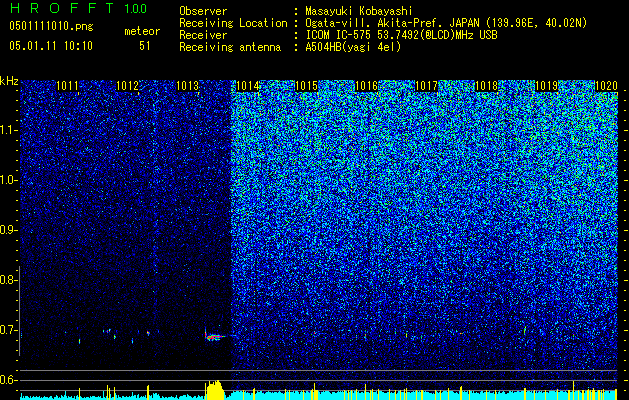
Task: Click the 0.9 frequency axis label
Action: coord(8,230)
